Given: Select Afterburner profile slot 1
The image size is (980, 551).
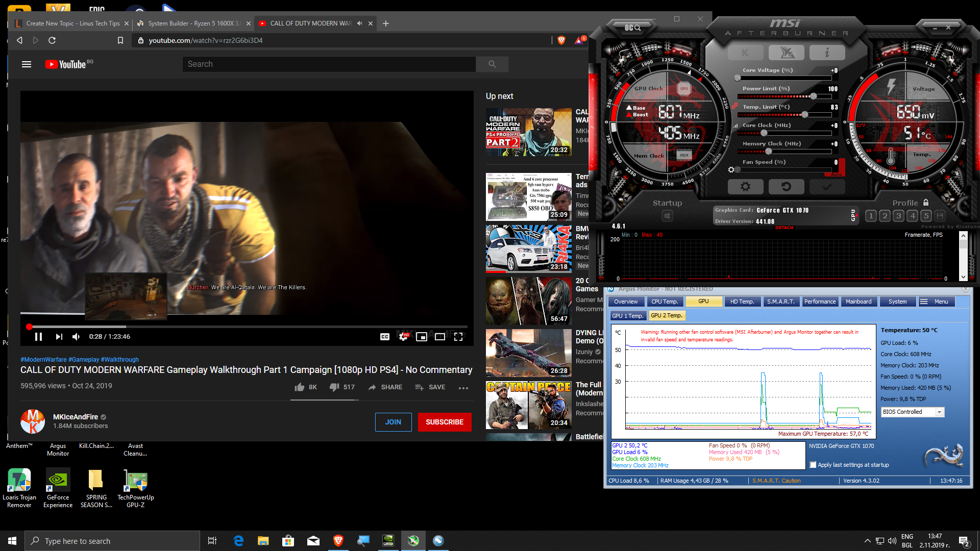Looking at the screenshot, I should pyautogui.click(x=871, y=216).
